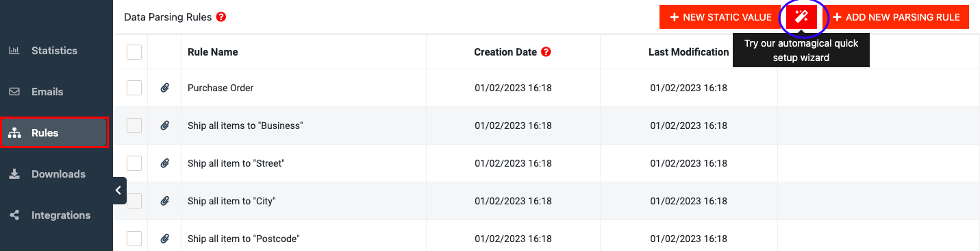Image resolution: width=980 pixels, height=251 pixels.
Task: Open the quick setup wizard wand icon
Action: coord(802,17)
